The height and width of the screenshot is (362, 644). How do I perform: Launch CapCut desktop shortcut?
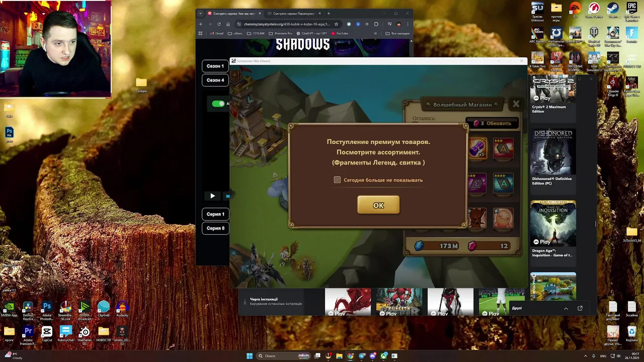click(47, 334)
